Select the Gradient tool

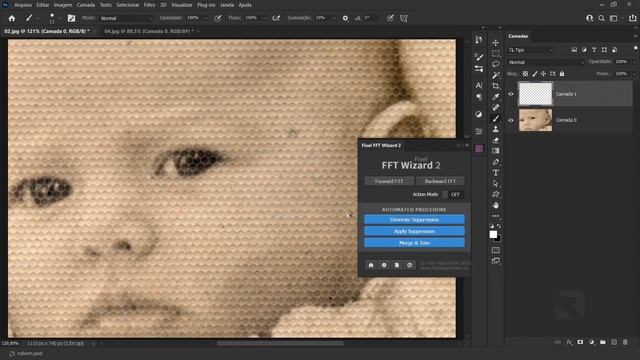[x=496, y=151]
